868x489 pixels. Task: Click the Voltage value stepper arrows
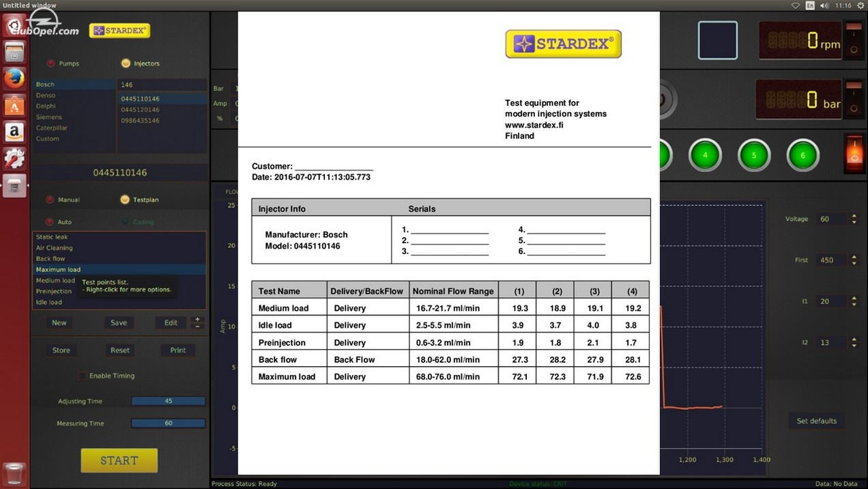click(854, 219)
